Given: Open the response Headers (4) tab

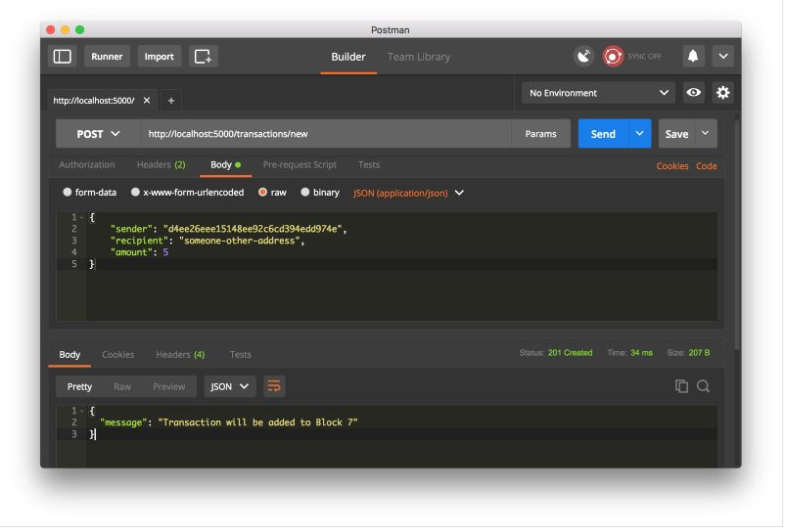Looking at the screenshot, I should (180, 355).
